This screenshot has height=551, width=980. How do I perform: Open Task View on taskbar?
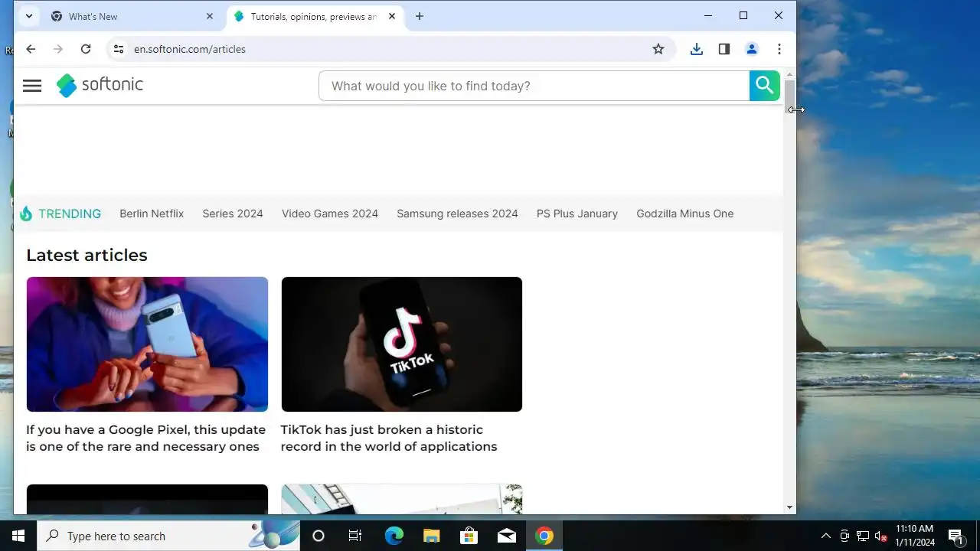(x=355, y=536)
